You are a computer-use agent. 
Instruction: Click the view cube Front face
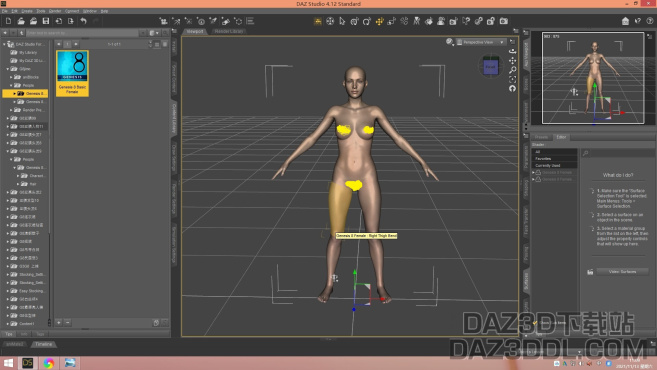click(x=490, y=67)
